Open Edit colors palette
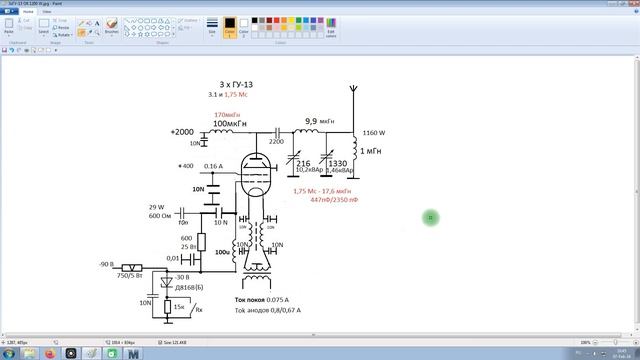Image resolution: width=640 pixels, height=360 pixels. click(x=331, y=28)
